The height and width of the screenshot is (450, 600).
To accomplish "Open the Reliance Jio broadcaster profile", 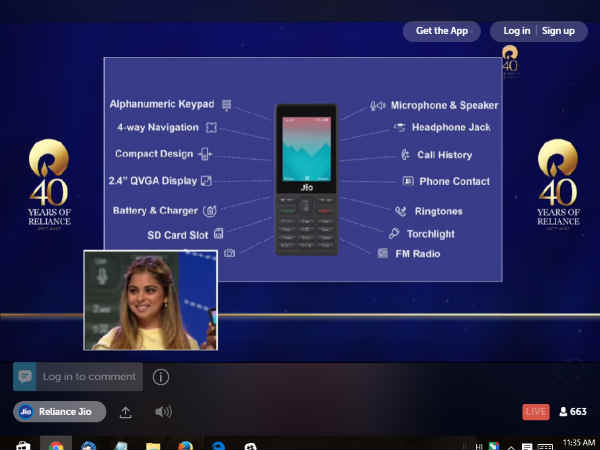I will [60, 412].
